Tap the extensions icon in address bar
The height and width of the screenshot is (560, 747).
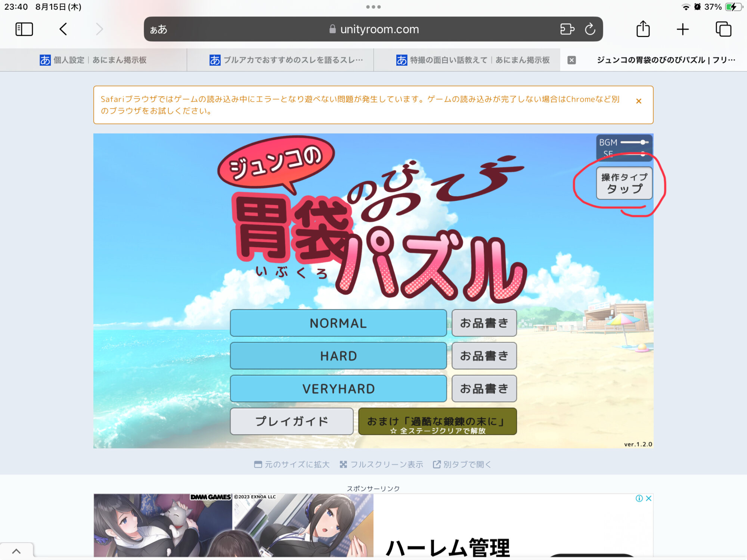pyautogui.click(x=567, y=29)
